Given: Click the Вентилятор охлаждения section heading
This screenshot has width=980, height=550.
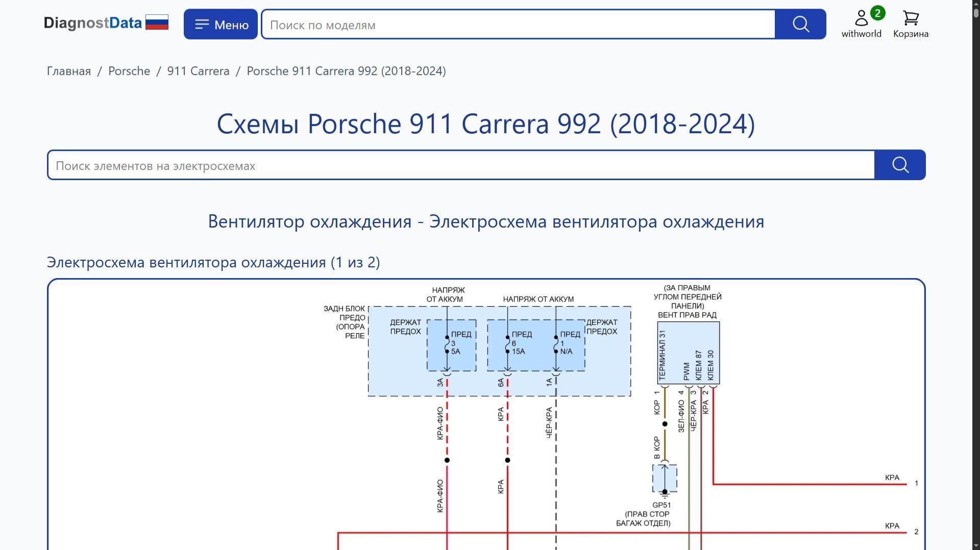Looking at the screenshot, I should [486, 221].
